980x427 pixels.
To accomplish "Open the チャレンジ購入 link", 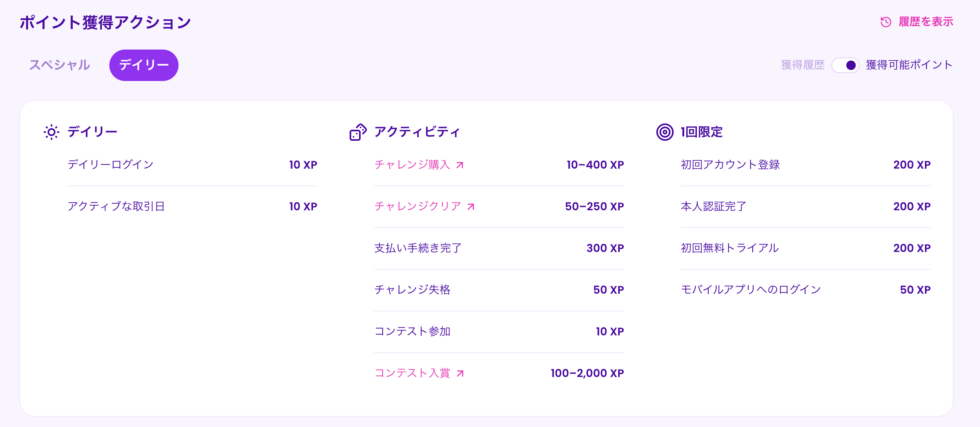I will click(x=412, y=165).
